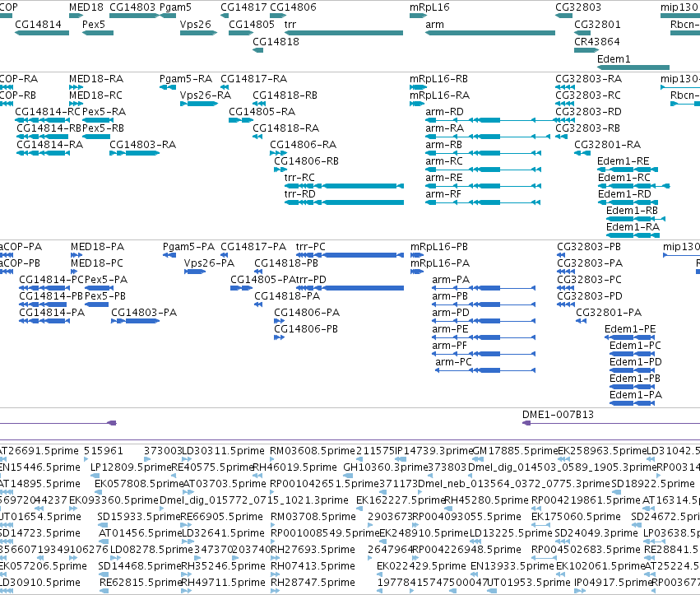Open transcript CG32801-RA
Viewport: 700px width, 595px height.
point(607,145)
